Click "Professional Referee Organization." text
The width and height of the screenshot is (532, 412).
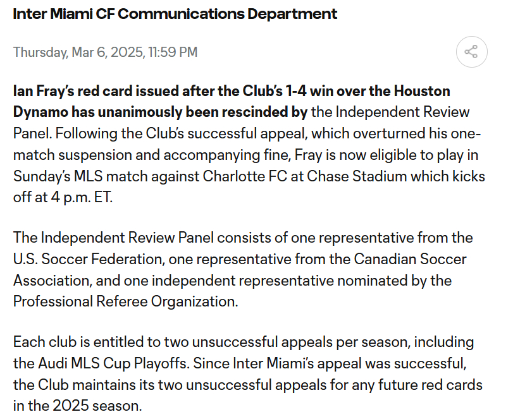(125, 301)
